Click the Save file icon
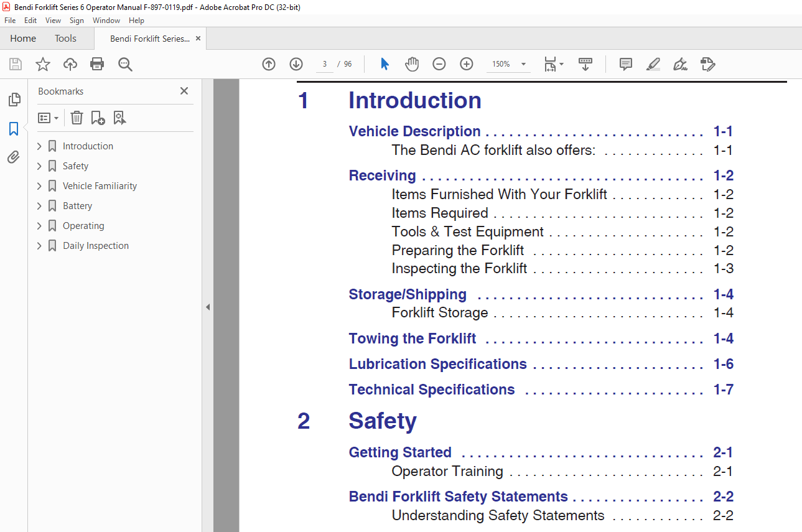Screen dimensions: 802x532 tap(16, 64)
